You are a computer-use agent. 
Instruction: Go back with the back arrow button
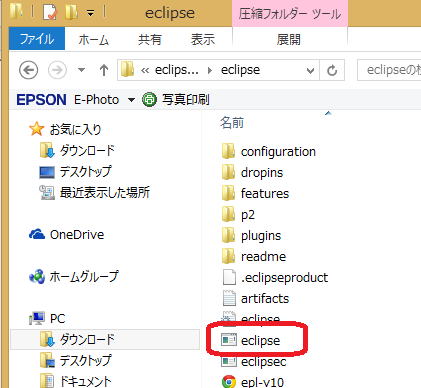coord(28,70)
